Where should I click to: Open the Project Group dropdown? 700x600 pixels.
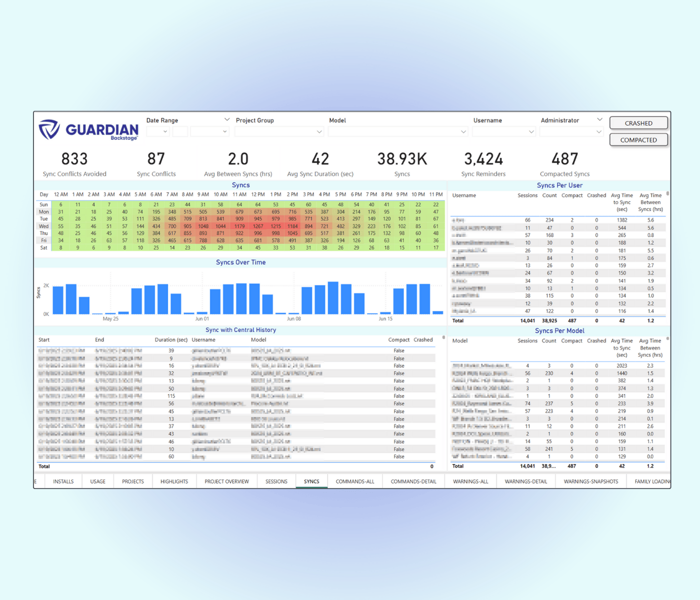tap(278, 131)
